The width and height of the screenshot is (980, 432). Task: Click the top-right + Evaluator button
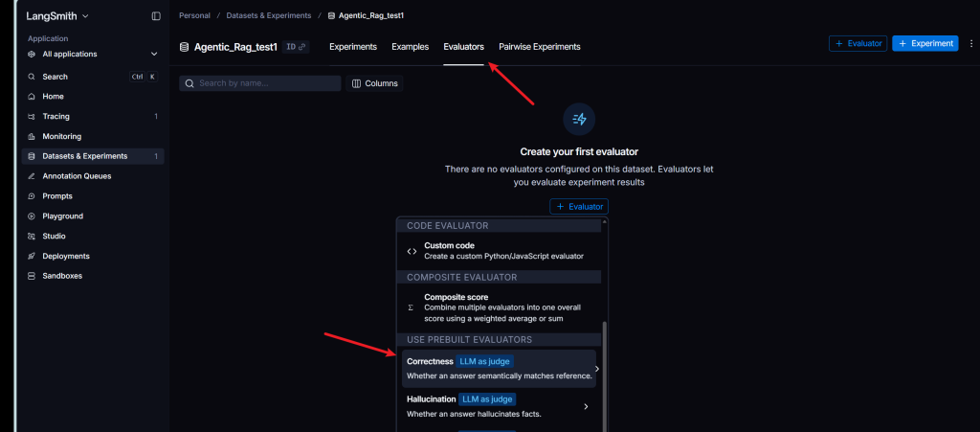tap(857, 43)
